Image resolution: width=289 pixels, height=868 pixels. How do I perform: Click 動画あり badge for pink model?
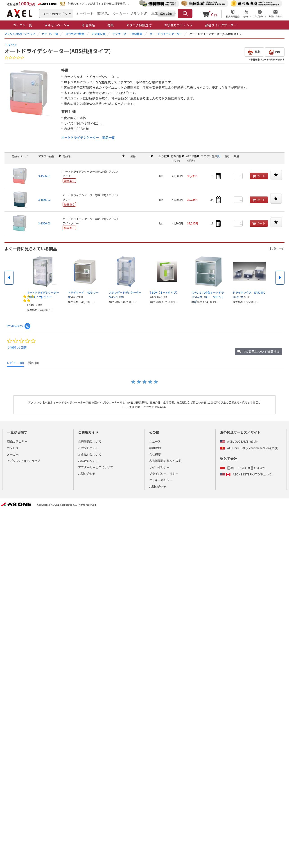point(69,181)
